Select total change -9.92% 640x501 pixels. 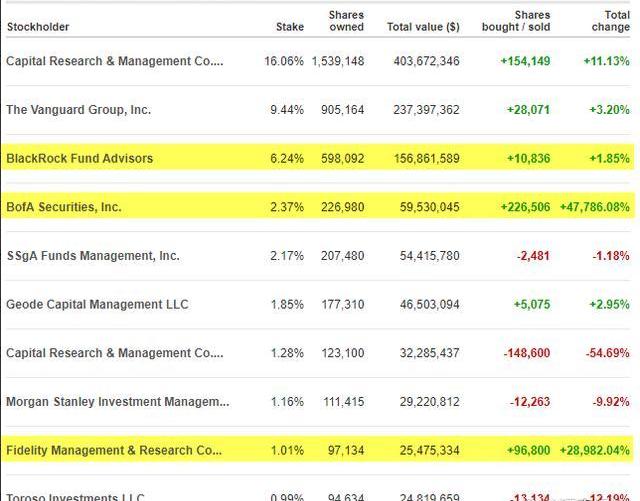point(611,401)
